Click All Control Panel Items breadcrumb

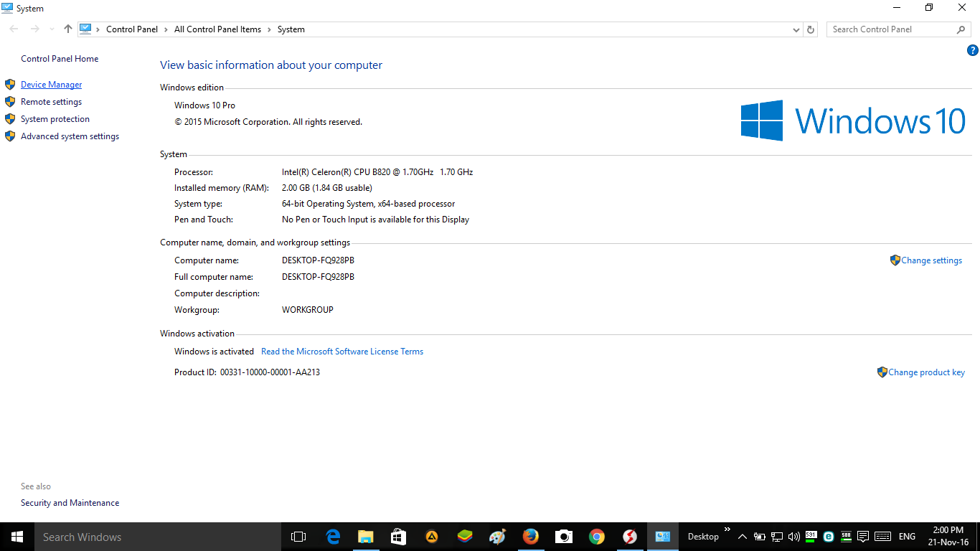217,29
